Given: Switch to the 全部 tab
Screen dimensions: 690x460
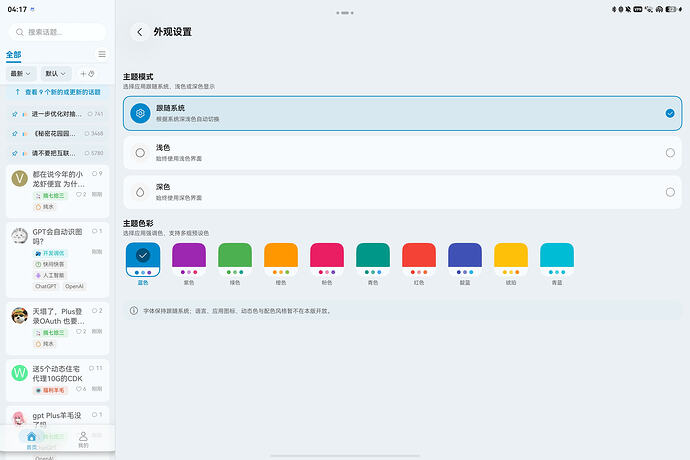Looking at the screenshot, I should click(x=14, y=55).
